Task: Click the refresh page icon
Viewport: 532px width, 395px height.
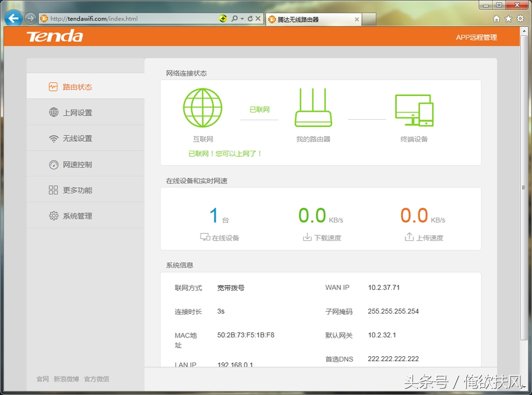Action: coord(250,19)
